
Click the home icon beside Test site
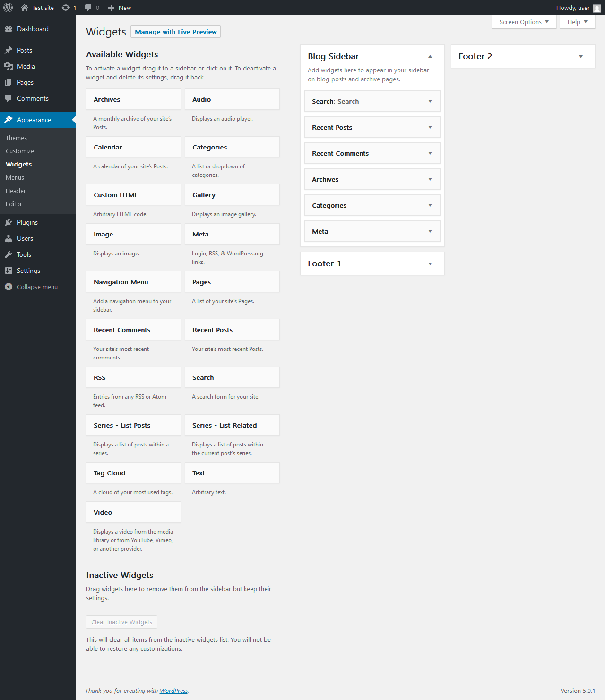25,8
